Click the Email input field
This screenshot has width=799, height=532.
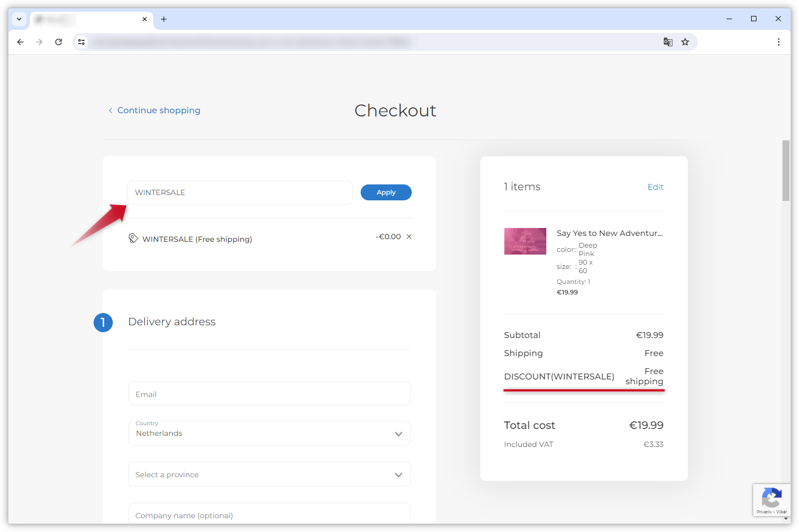pos(269,393)
